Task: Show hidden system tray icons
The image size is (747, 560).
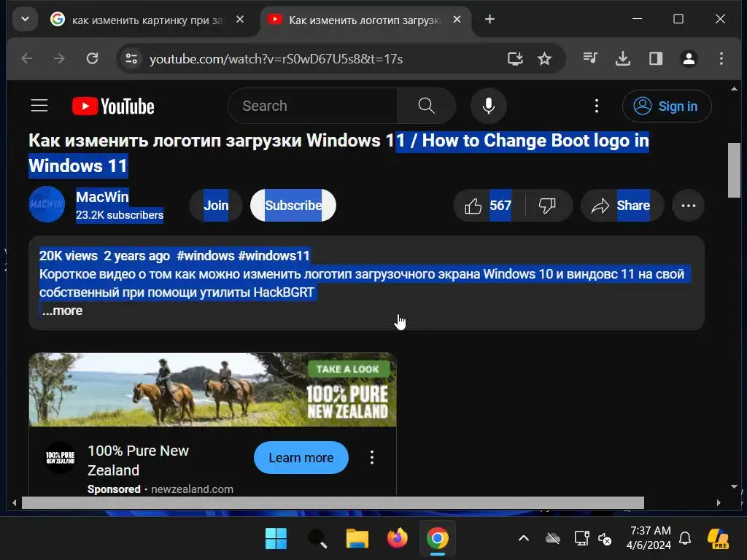Action: [x=524, y=539]
